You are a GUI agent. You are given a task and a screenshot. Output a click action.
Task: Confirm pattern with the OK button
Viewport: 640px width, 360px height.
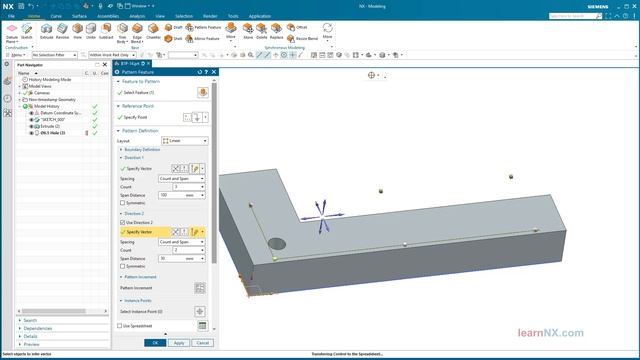click(155, 343)
